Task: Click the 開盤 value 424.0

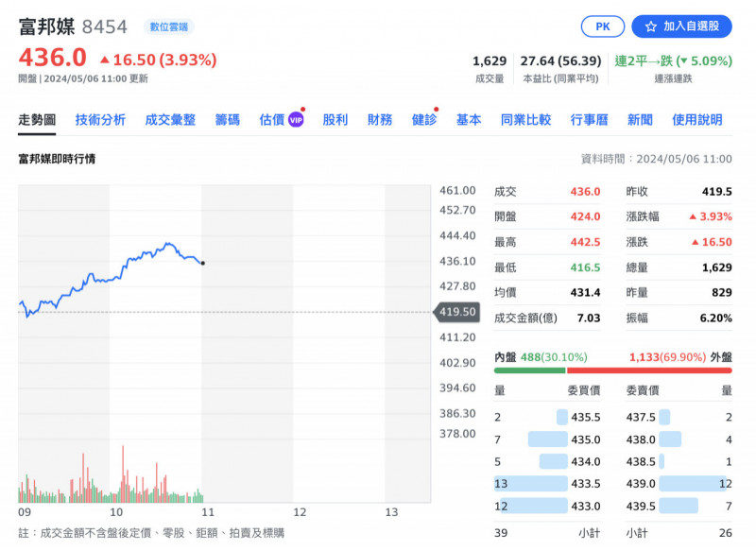Action: (585, 216)
